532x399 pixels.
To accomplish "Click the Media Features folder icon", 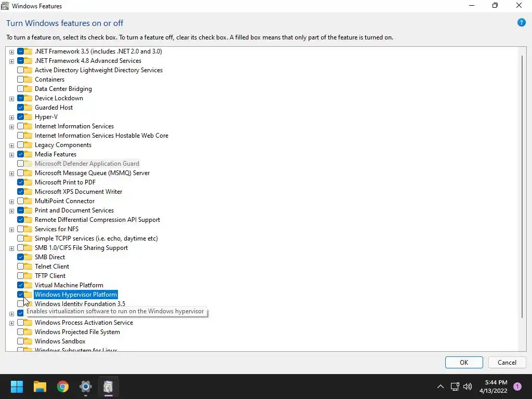I will click(28, 154).
